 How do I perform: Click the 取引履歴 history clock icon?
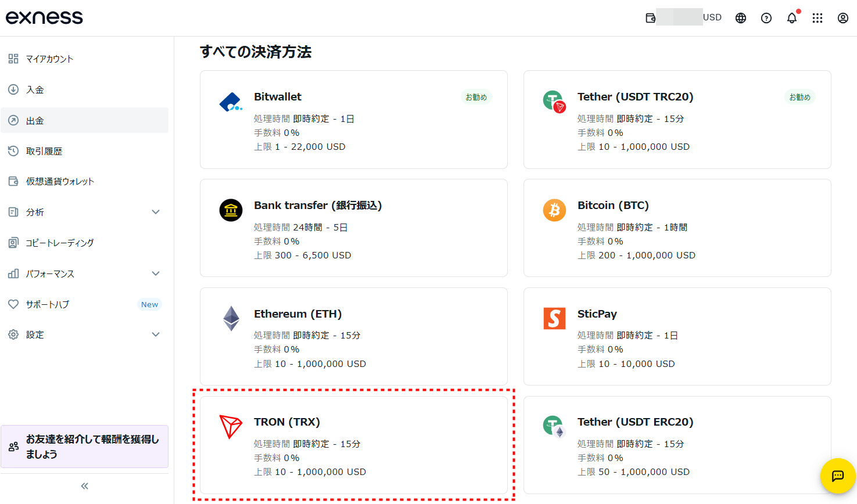13,151
